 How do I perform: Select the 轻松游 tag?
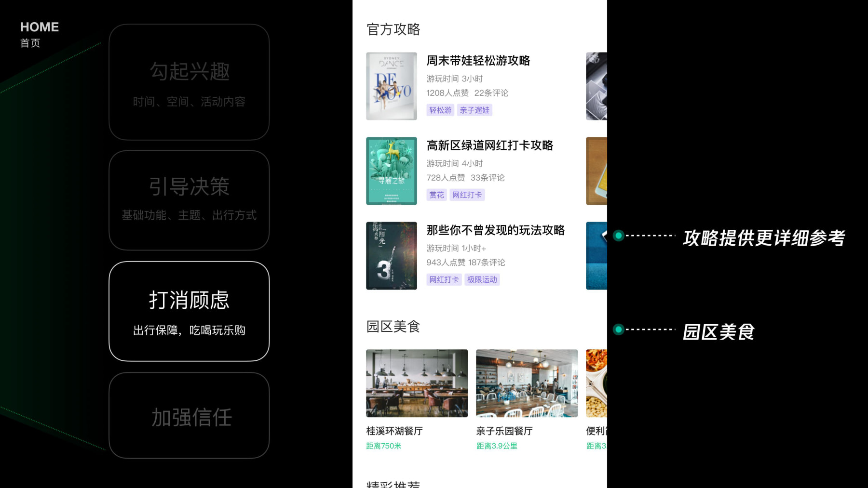click(440, 110)
